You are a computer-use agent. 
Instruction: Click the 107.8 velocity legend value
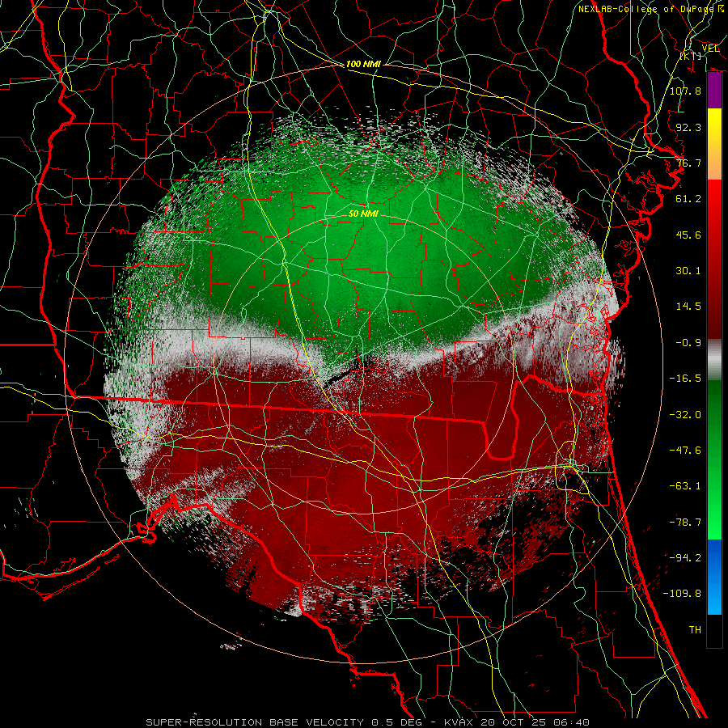(x=685, y=91)
